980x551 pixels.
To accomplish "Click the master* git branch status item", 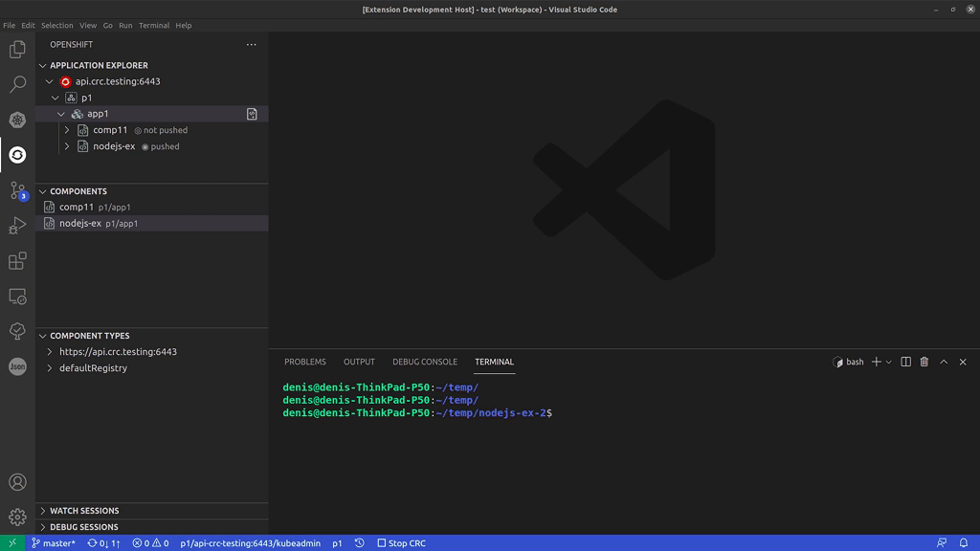I will tap(54, 543).
